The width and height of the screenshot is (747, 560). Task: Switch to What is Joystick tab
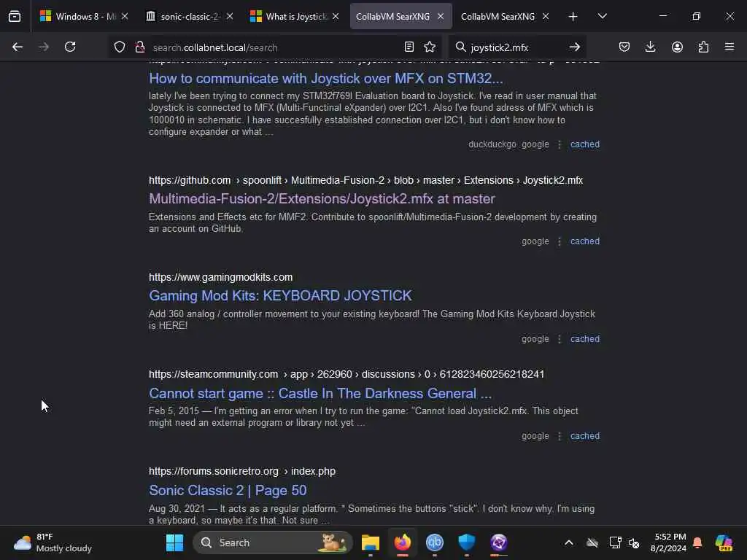289,17
